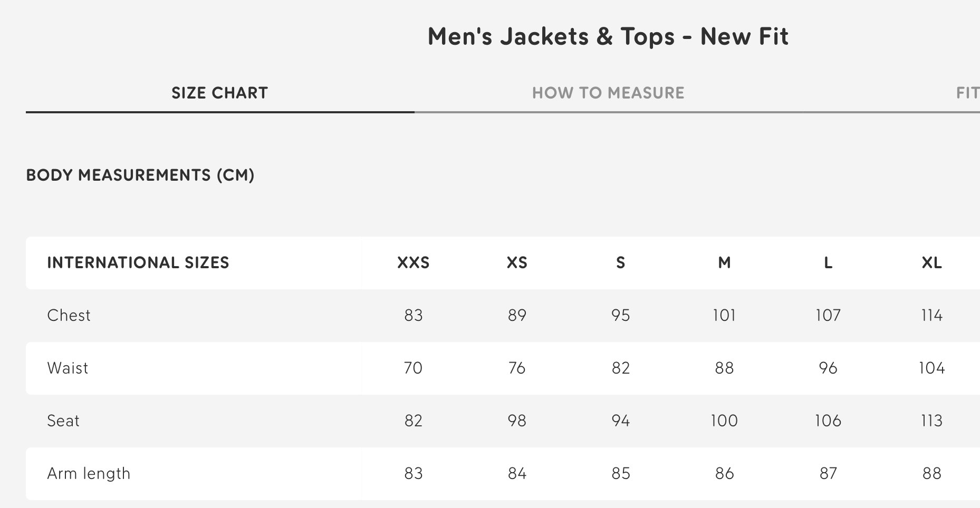The image size is (980, 508).
Task: Click the XXS size column header
Action: (x=414, y=262)
